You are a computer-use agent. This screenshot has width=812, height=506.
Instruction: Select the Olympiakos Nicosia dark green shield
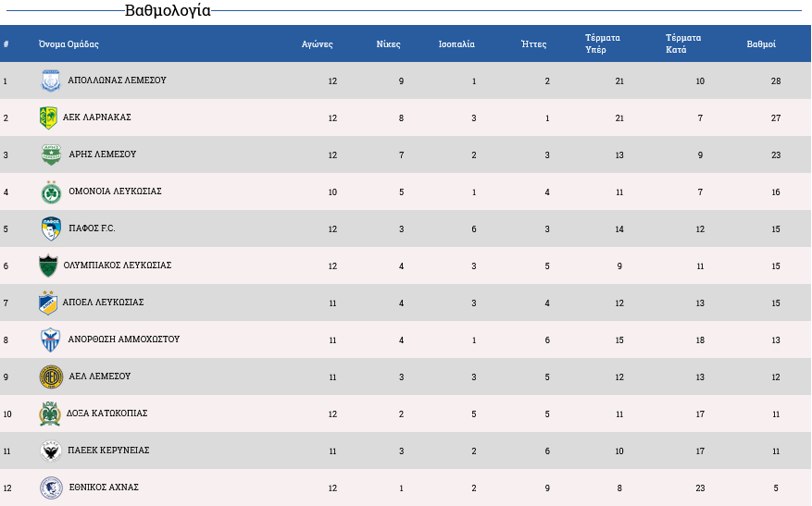point(48,265)
